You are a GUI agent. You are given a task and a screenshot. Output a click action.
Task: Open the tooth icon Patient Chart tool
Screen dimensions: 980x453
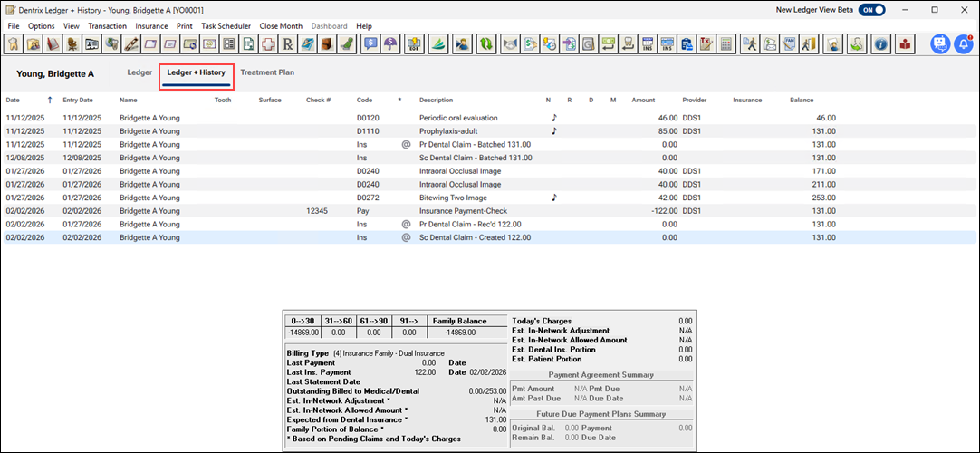click(13, 43)
